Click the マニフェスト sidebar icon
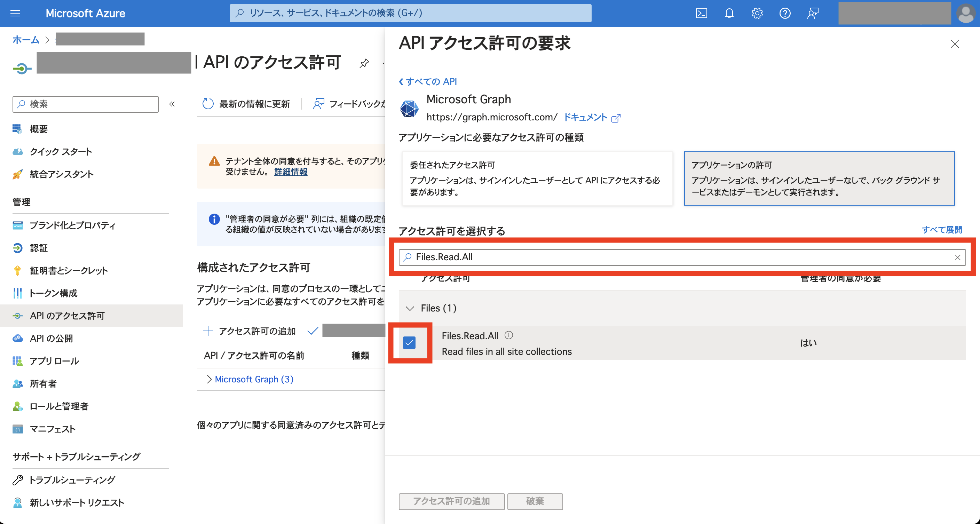This screenshot has width=980, height=524. click(17, 429)
